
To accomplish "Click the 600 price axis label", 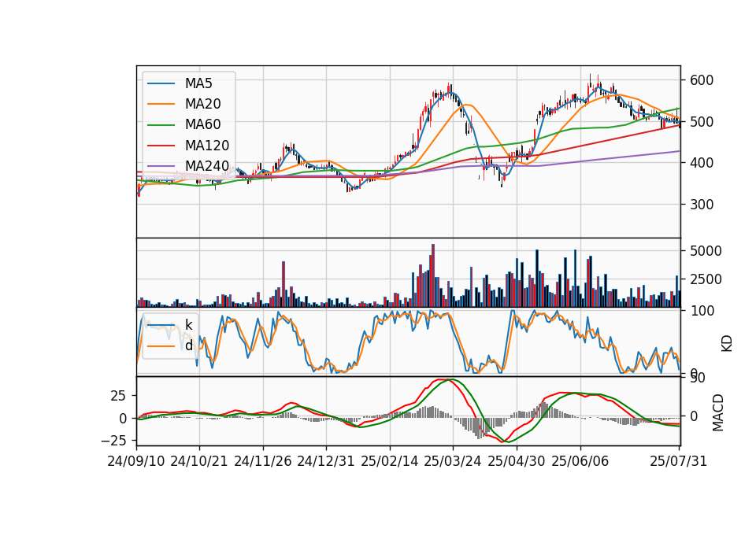I will (x=702, y=80).
